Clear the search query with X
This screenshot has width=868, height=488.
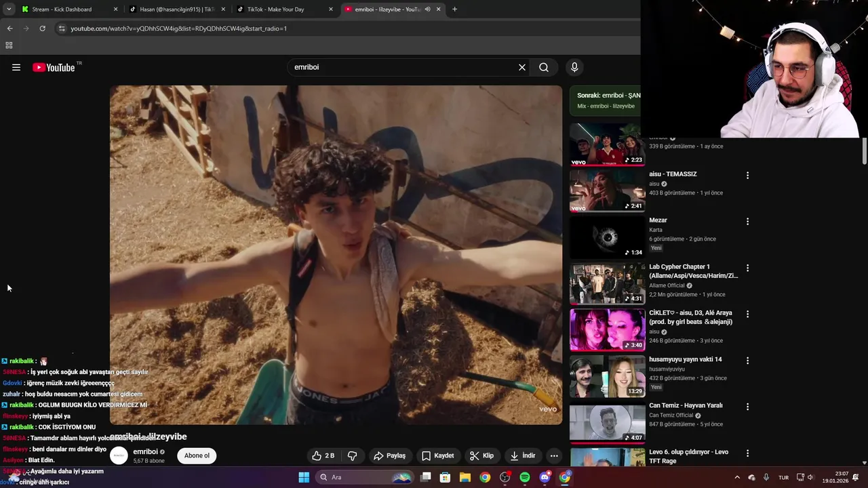click(522, 67)
